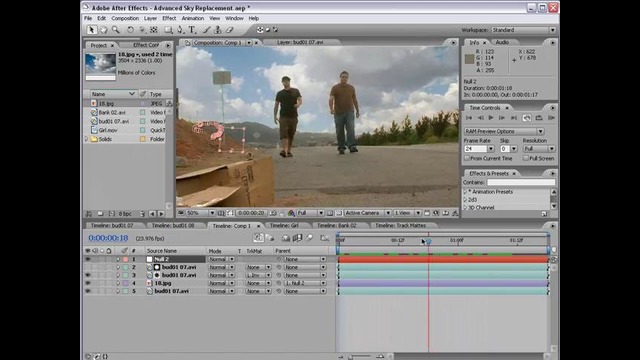
Task: Go to first frame in Time Controls
Action: click(x=469, y=118)
